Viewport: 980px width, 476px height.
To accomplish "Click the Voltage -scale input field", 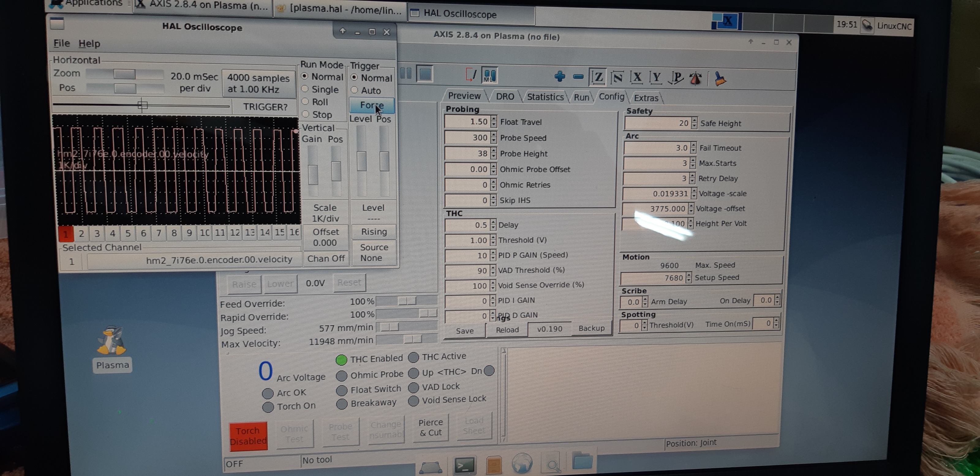I will (x=656, y=193).
